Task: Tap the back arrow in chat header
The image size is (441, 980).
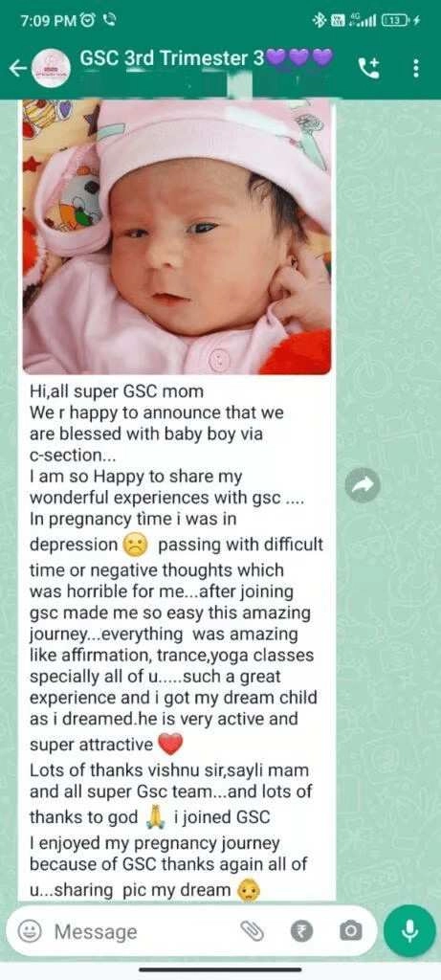Action: pyautogui.click(x=17, y=68)
